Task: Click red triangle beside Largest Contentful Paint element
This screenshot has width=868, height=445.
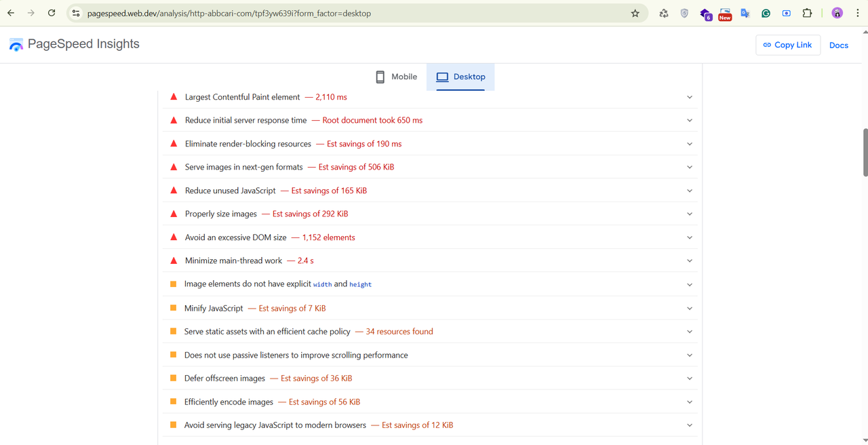Action: click(174, 97)
